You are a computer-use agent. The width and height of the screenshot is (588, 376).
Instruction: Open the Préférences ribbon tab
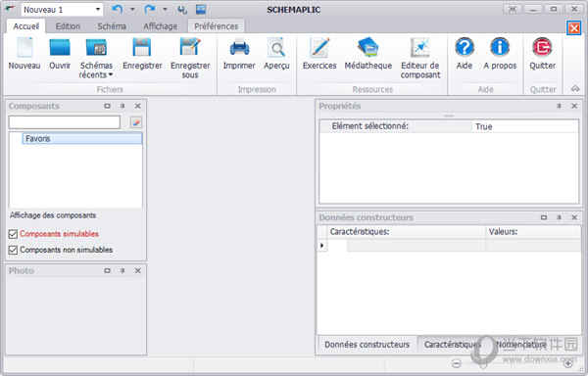[216, 26]
